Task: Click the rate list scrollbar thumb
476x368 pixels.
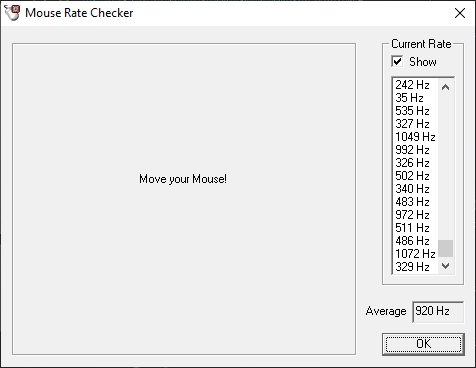Action: [446, 248]
